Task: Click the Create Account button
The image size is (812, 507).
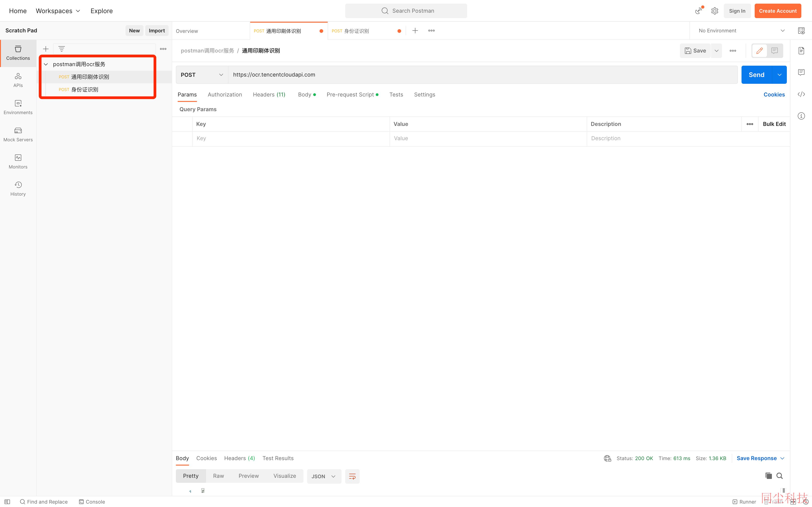Action: coord(778,11)
